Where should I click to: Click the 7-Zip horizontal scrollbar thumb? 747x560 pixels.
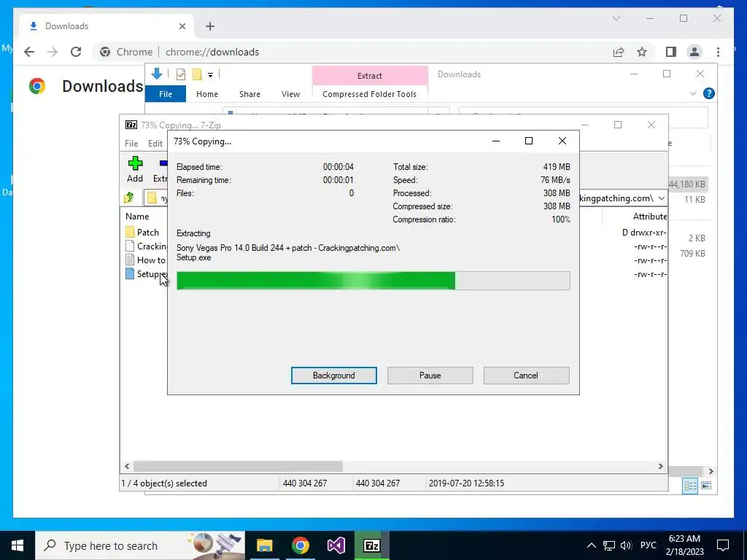239,466
